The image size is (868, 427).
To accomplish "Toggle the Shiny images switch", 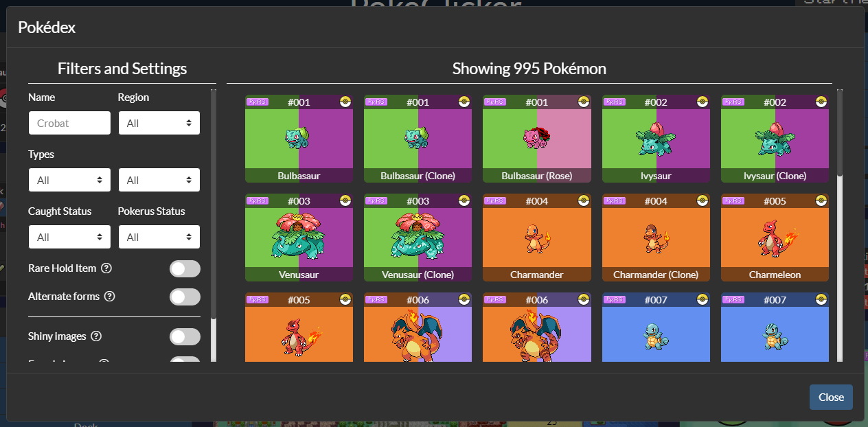I will pos(185,337).
